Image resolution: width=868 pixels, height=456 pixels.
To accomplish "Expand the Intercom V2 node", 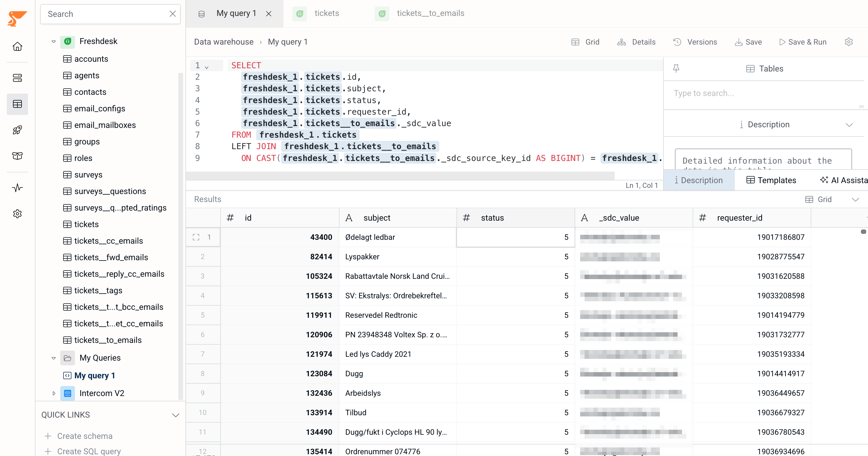I will [x=53, y=393].
